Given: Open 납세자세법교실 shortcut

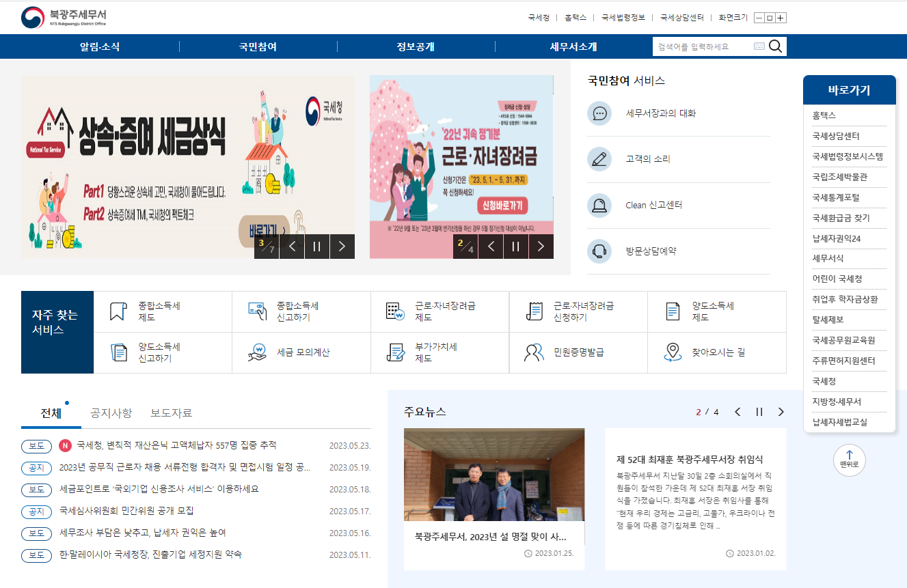Looking at the screenshot, I should [839, 422].
